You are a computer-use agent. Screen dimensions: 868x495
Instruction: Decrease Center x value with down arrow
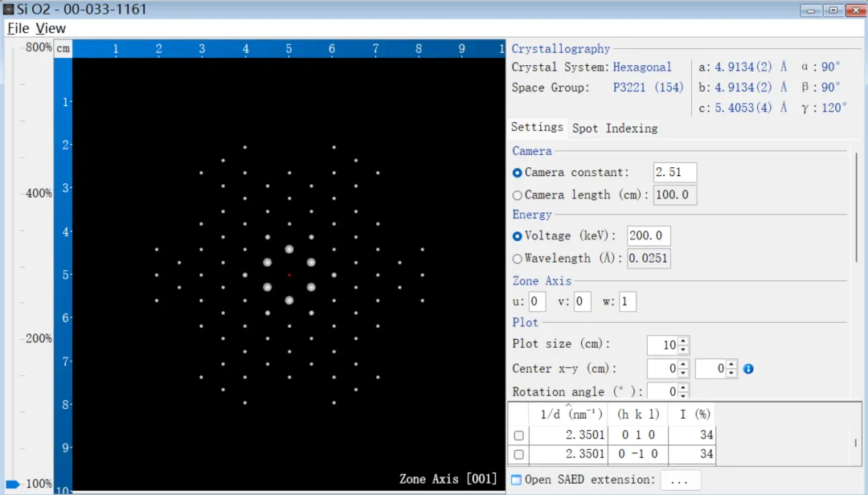683,373
